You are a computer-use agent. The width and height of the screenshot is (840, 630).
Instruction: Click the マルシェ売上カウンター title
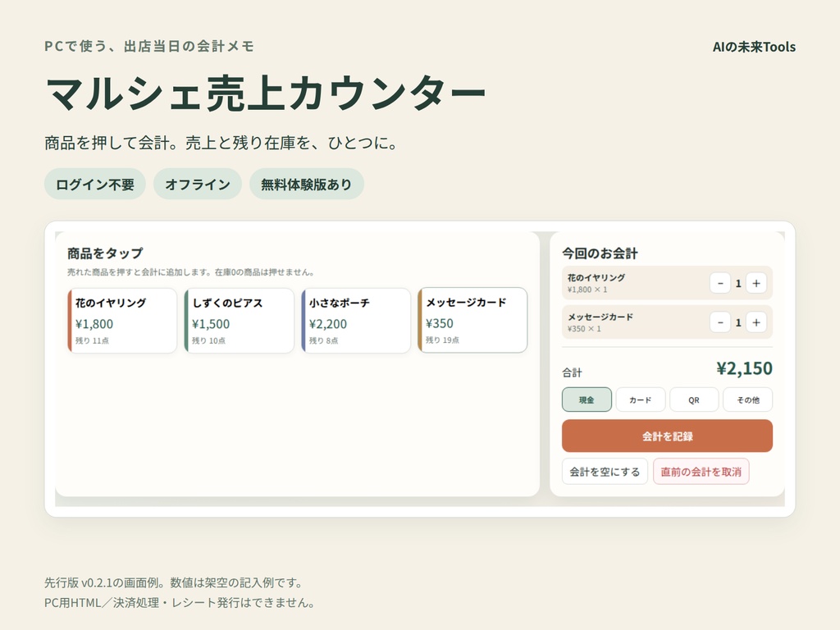point(265,94)
